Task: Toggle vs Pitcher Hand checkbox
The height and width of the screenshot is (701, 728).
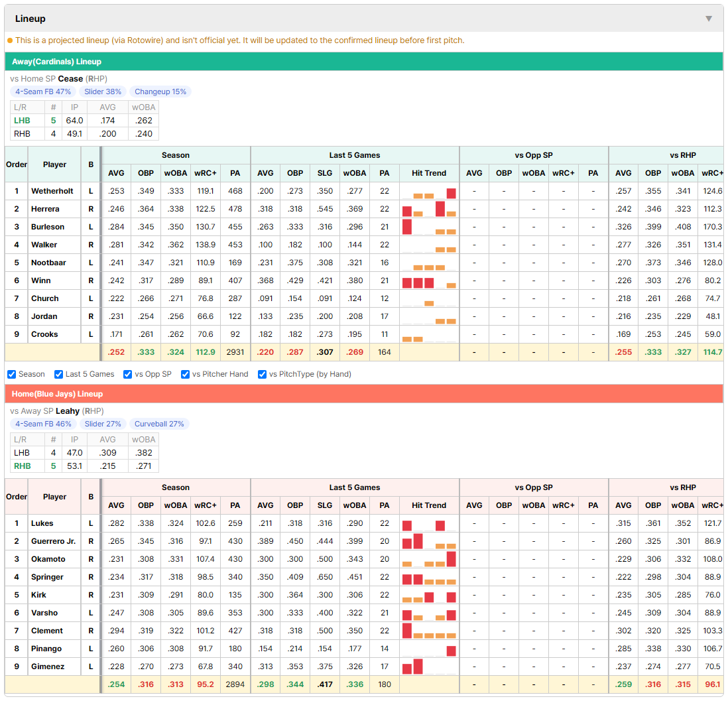Action: click(x=185, y=374)
